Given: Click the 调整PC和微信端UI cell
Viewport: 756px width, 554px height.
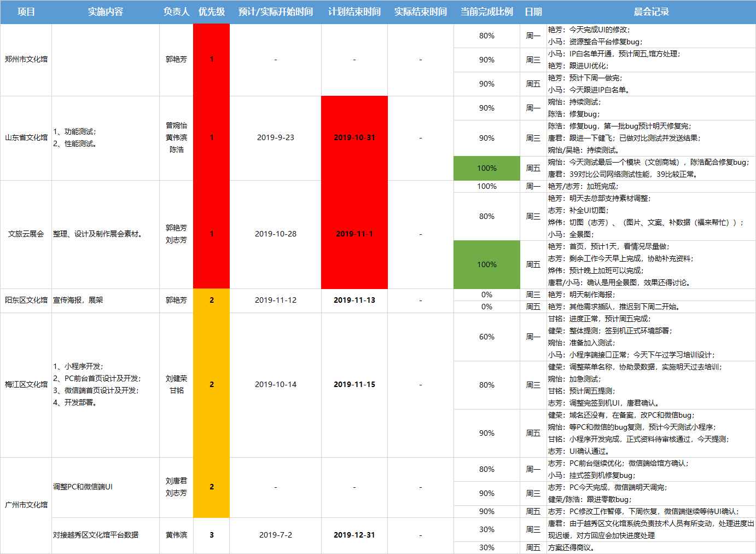Looking at the screenshot, I should click(106, 487).
